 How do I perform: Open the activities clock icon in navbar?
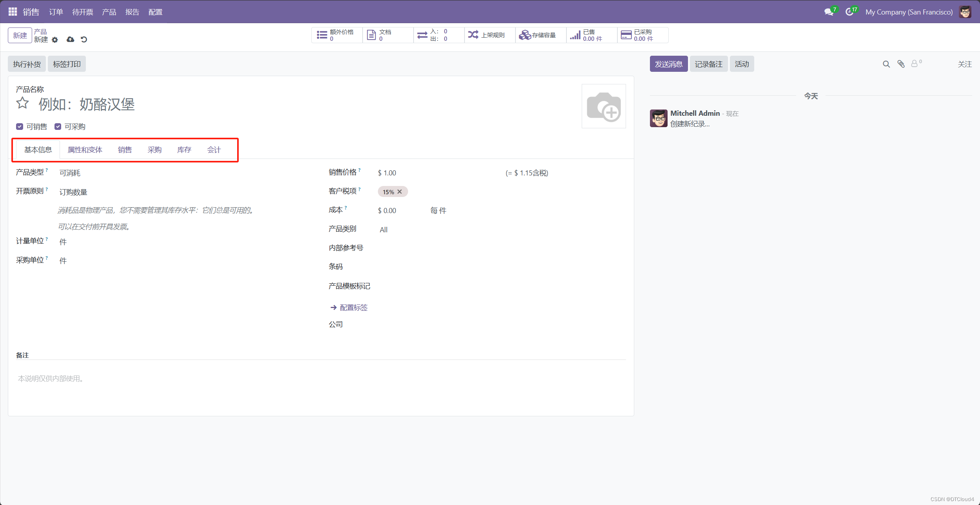(849, 12)
